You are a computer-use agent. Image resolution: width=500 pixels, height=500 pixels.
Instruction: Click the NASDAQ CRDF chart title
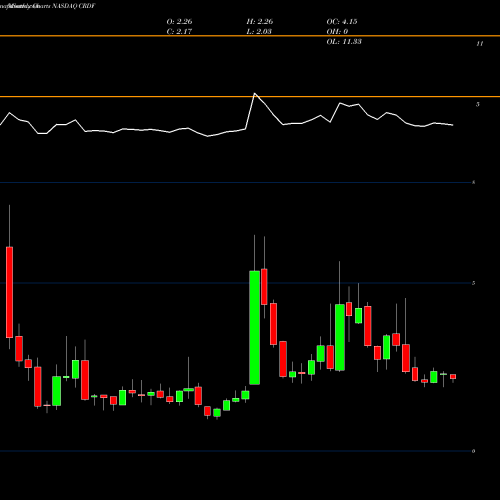point(74,6)
